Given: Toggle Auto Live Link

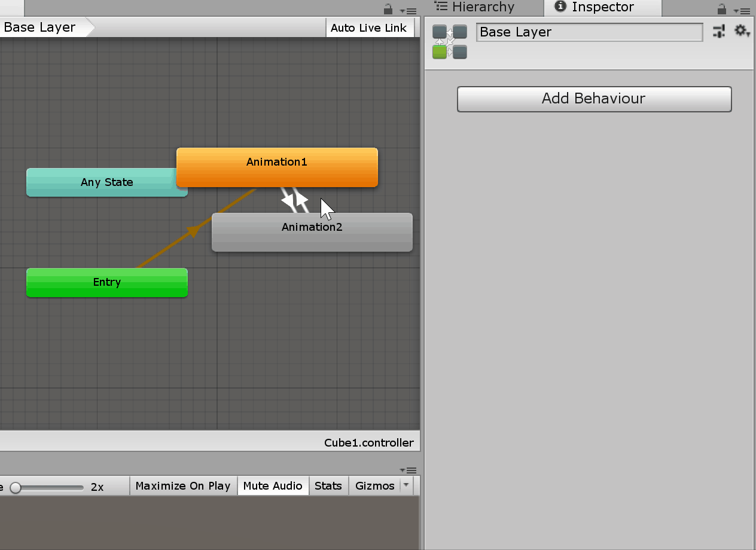Looking at the screenshot, I should (368, 27).
